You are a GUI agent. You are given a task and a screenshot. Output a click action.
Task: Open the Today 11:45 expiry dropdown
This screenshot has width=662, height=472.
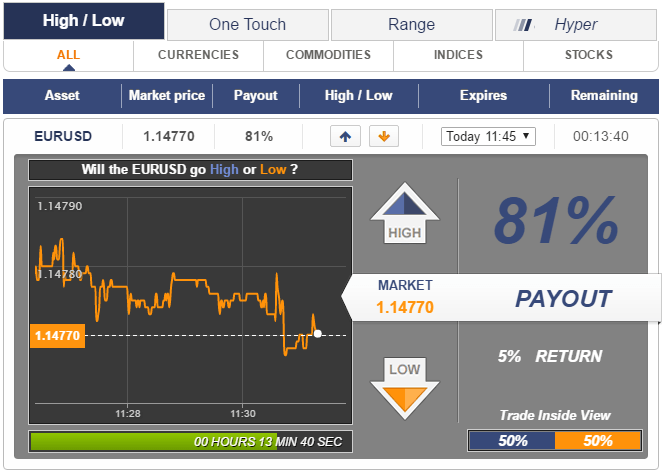click(488, 136)
